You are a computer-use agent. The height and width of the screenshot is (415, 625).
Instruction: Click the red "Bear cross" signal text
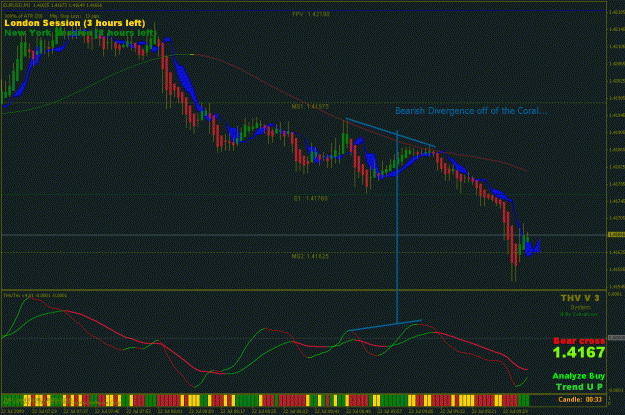click(x=579, y=341)
